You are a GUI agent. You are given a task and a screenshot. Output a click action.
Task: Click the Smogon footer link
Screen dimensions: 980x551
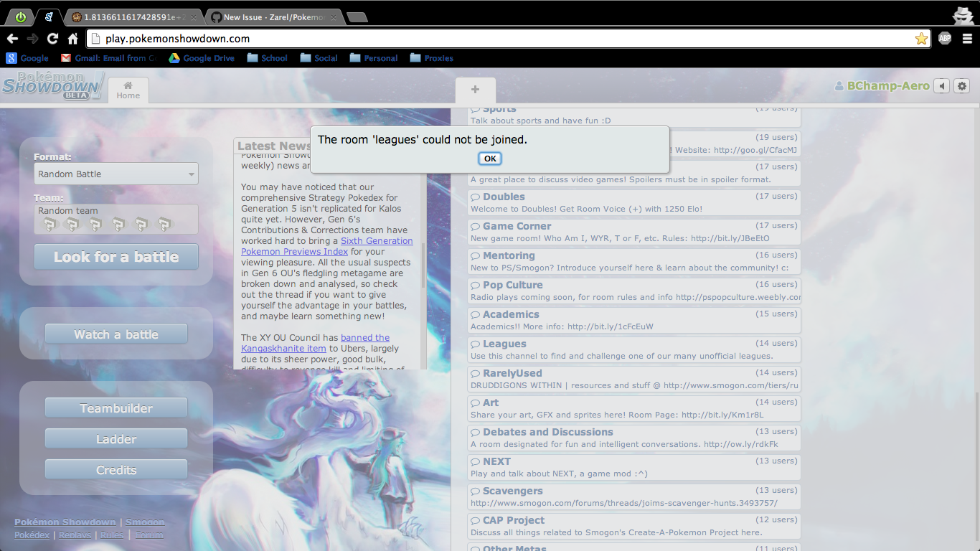146,522
